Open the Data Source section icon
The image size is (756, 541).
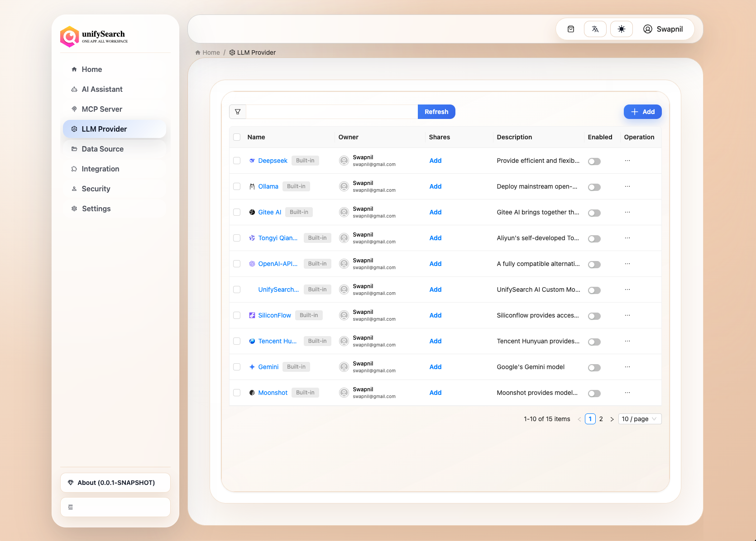tap(74, 149)
